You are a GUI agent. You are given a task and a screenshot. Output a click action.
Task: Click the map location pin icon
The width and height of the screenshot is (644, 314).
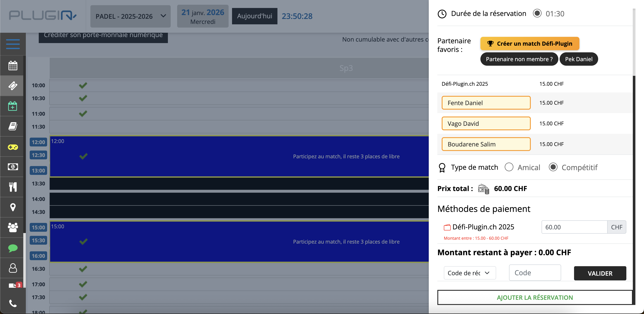13,207
